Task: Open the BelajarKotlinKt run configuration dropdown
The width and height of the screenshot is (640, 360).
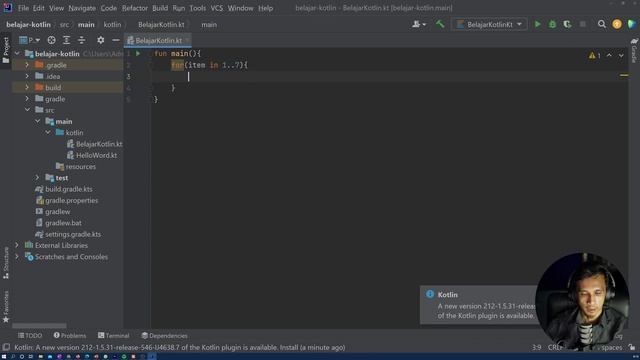Action: coord(489,24)
